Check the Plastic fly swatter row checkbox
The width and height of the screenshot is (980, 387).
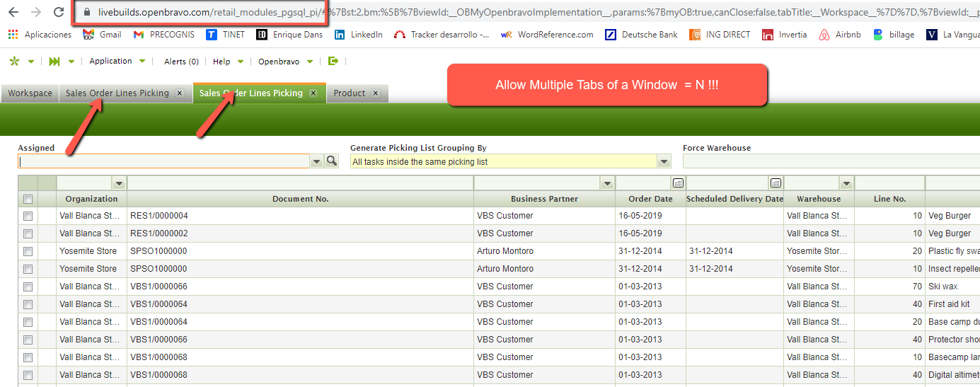click(28, 251)
